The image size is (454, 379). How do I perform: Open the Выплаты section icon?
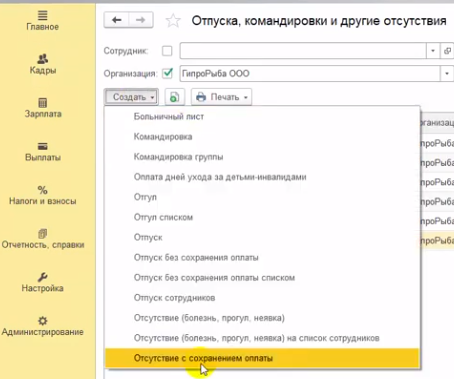tap(43, 146)
